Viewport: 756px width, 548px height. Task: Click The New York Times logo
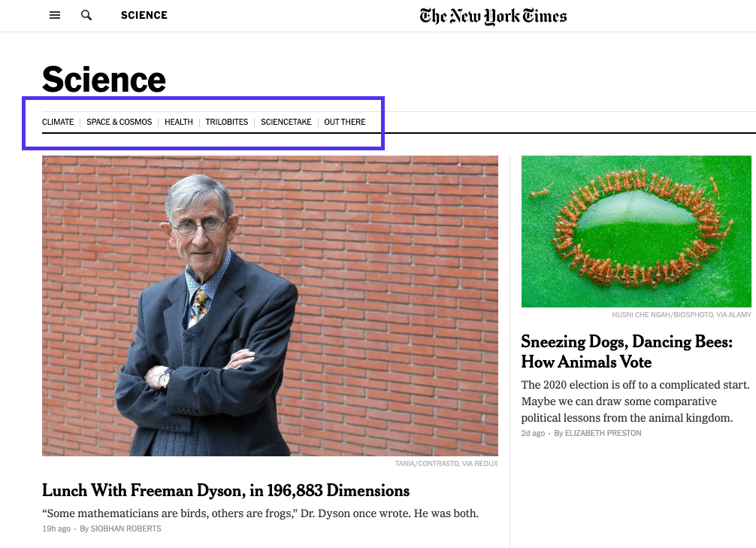(x=493, y=15)
